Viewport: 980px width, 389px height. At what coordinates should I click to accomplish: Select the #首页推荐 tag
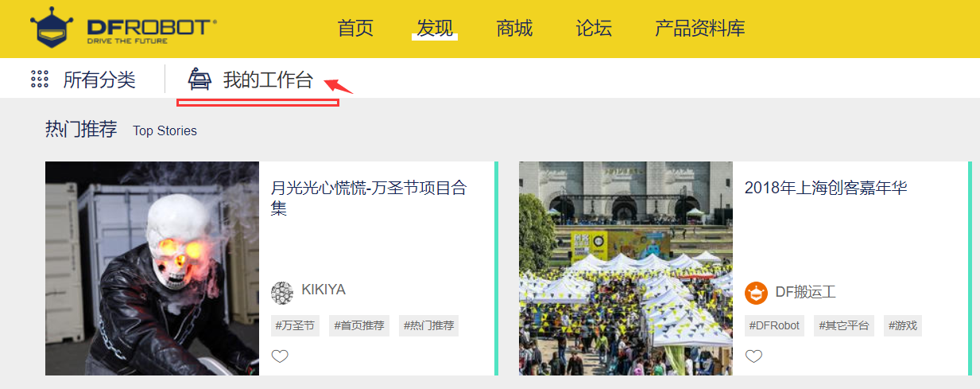pos(359,325)
